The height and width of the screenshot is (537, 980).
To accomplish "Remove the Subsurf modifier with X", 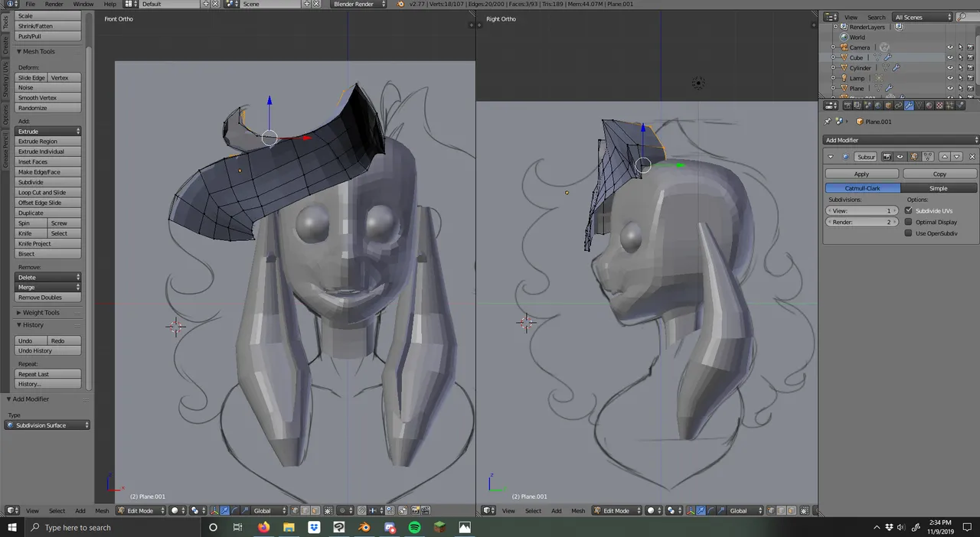I will pyautogui.click(x=972, y=157).
